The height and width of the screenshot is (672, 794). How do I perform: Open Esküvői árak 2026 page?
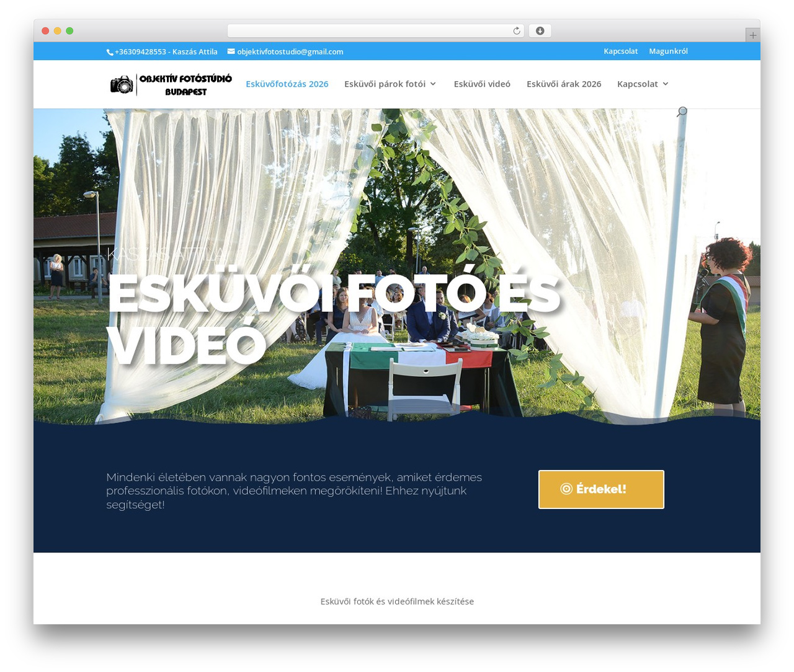[564, 84]
